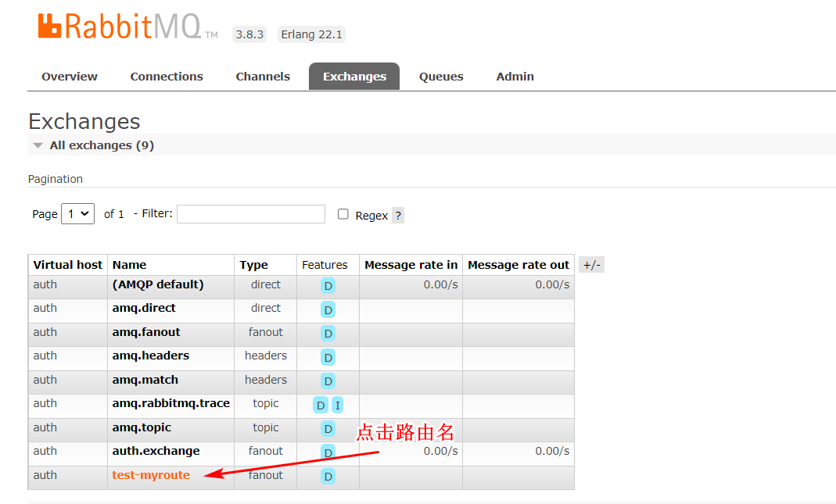Open the amq.rabbitmq.trace exchange
Viewport: 836px width, 504px height.
[x=170, y=404]
